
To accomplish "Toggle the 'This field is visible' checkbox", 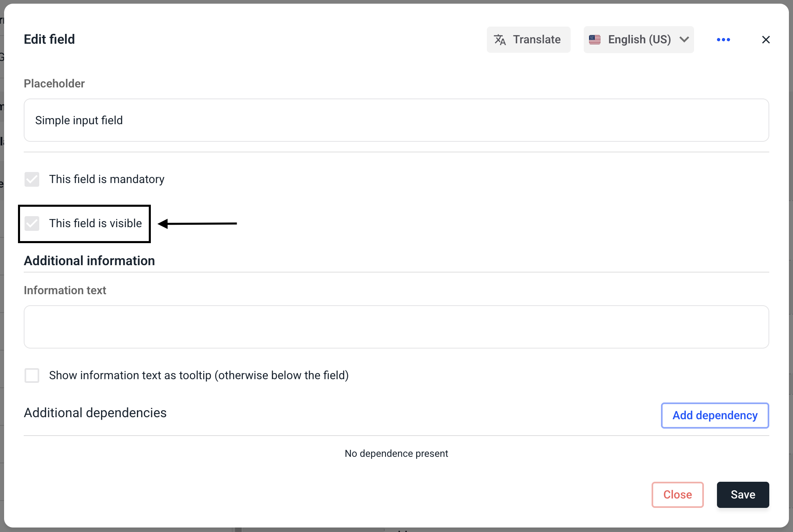I will point(32,224).
